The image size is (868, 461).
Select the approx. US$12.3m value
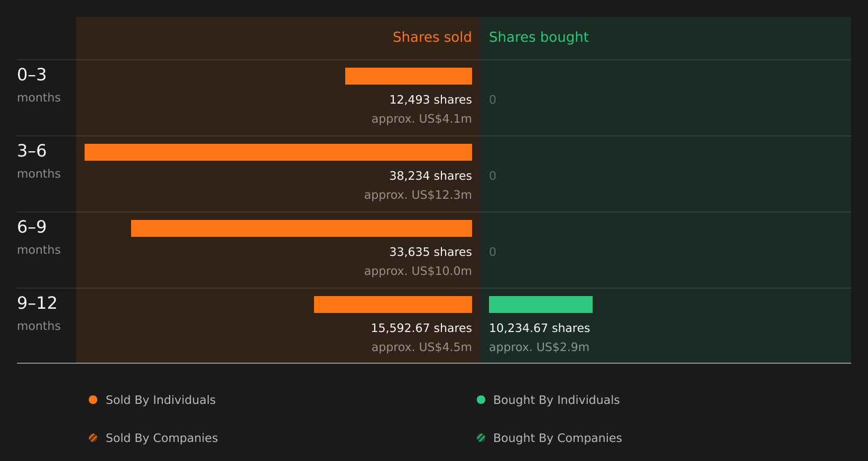coord(418,195)
